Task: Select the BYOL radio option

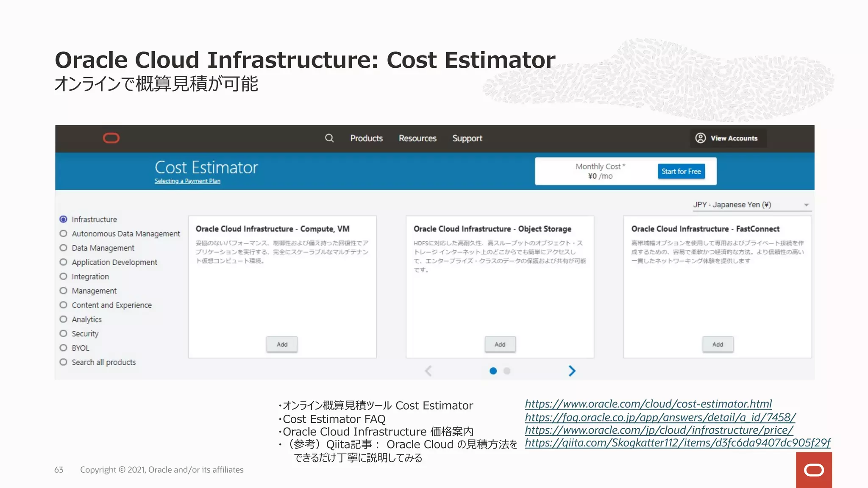Action: pyautogui.click(x=64, y=348)
